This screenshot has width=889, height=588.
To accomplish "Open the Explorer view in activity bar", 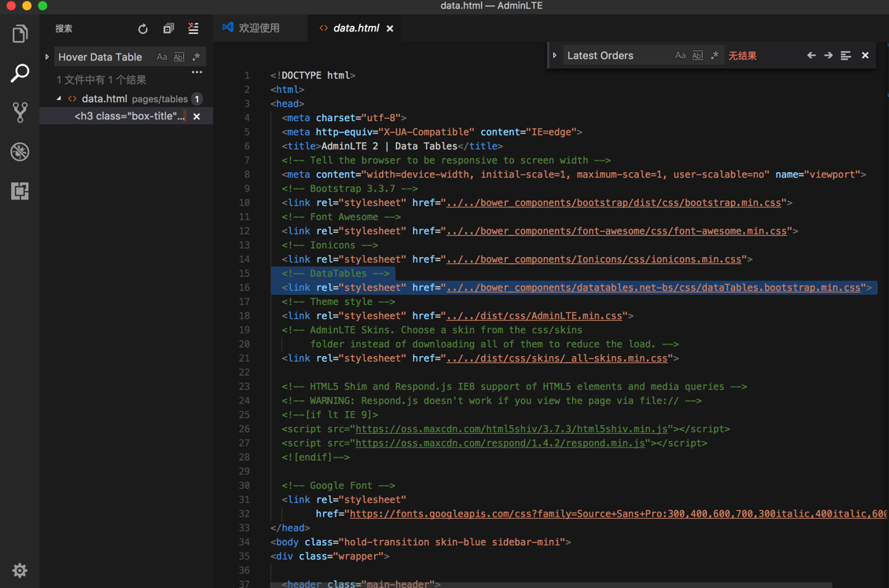I will pyautogui.click(x=20, y=34).
